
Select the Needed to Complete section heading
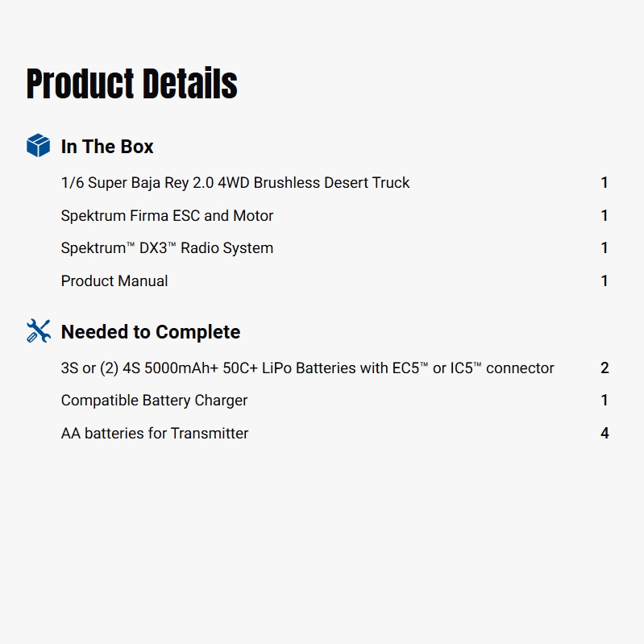click(151, 332)
